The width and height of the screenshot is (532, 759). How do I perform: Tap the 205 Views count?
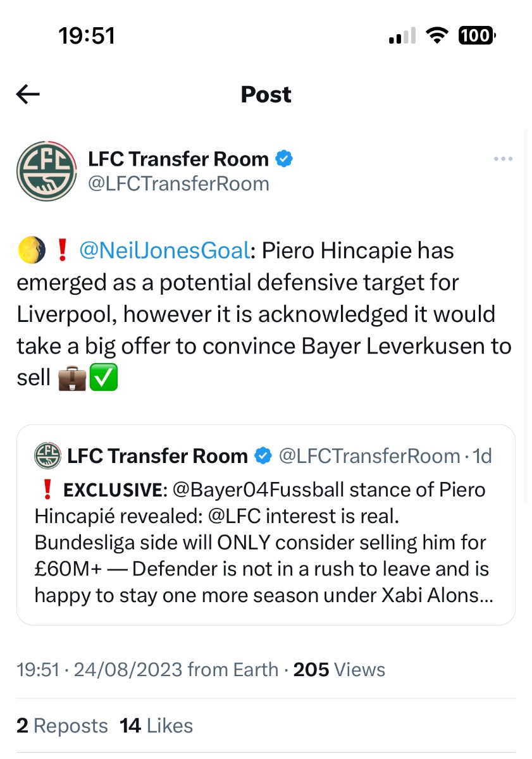coord(339,669)
